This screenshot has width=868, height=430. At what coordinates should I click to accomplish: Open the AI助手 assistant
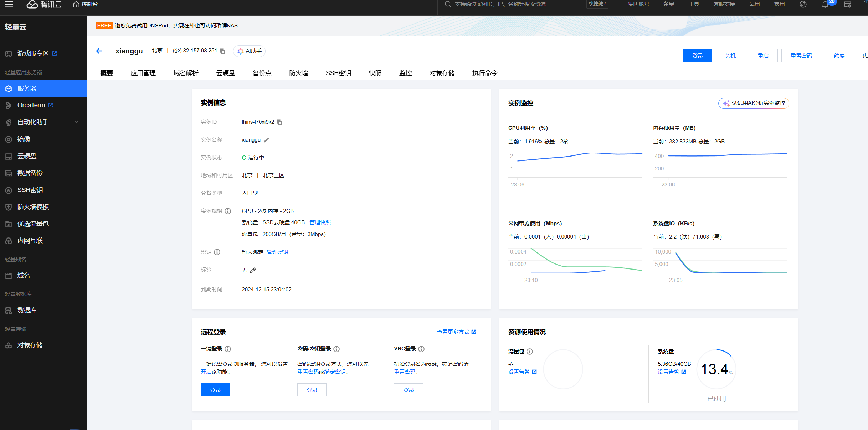(250, 51)
